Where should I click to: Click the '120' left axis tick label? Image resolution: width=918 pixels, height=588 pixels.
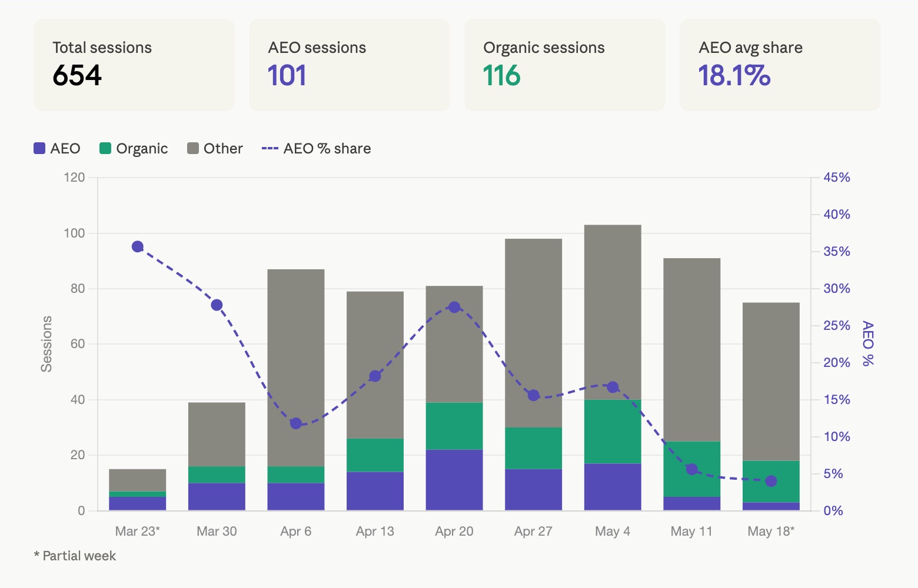tap(74, 177)
